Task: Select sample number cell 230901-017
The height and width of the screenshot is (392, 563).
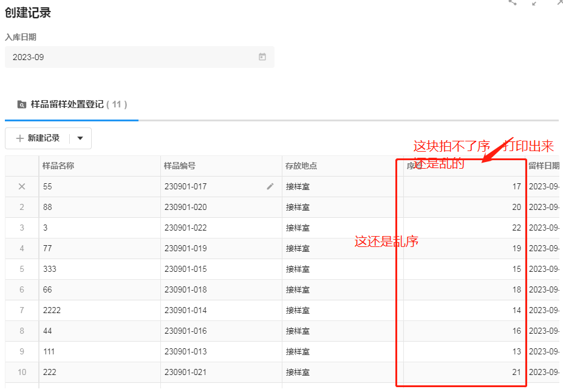Action: [x=221, y=186]
